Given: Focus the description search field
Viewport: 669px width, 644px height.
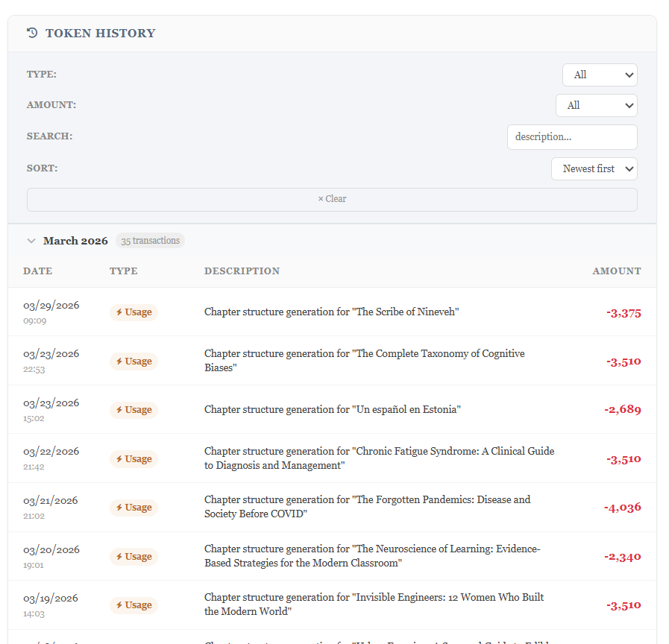Looking at the screenshot, I should click(572, 137).
